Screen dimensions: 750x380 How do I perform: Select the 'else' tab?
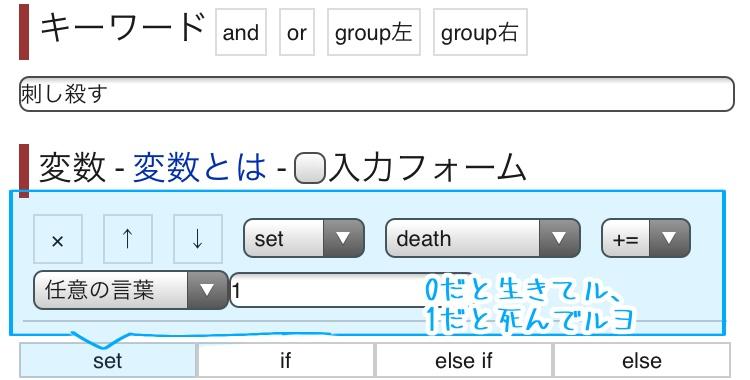[641, 360]
